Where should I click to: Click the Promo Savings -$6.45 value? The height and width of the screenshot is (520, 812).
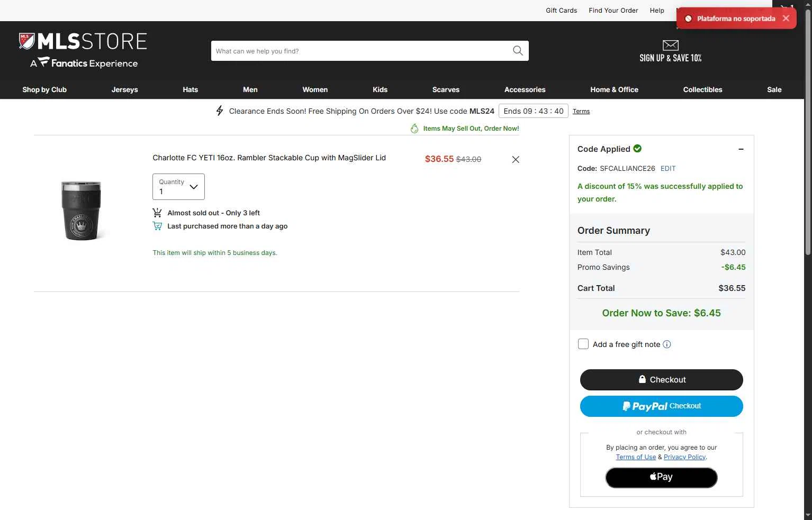click(733, 268)
